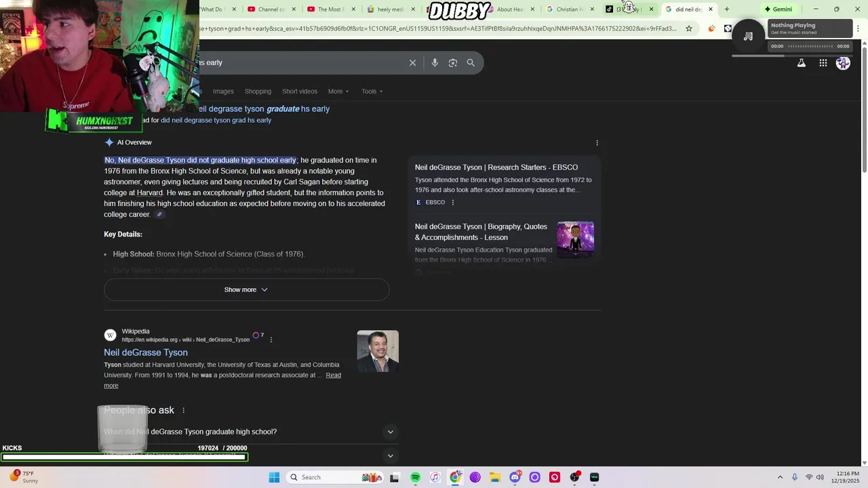The height and width of the screenshot is (488, 868).
Task: Open Google Lens image search
Action: pos(453,62)
